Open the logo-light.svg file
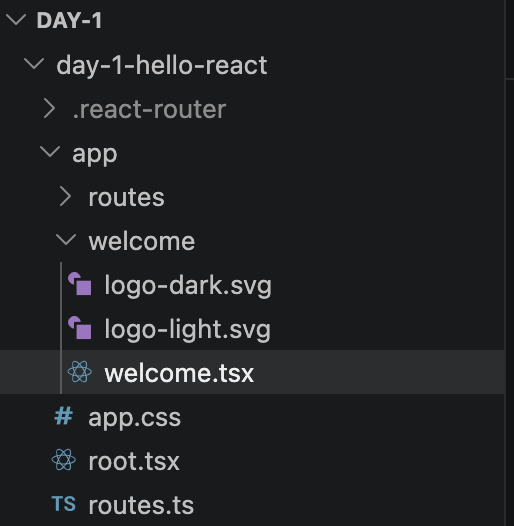This screenshot has width=514, height=526. pyautogui.click(x=188, y=329)
